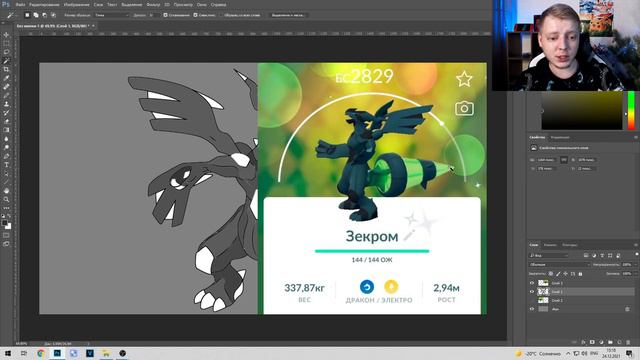Screen dimensions: 640x360
Task: Hide the Фон background layer
Action: pyautogui.click(x=532, y=309)
